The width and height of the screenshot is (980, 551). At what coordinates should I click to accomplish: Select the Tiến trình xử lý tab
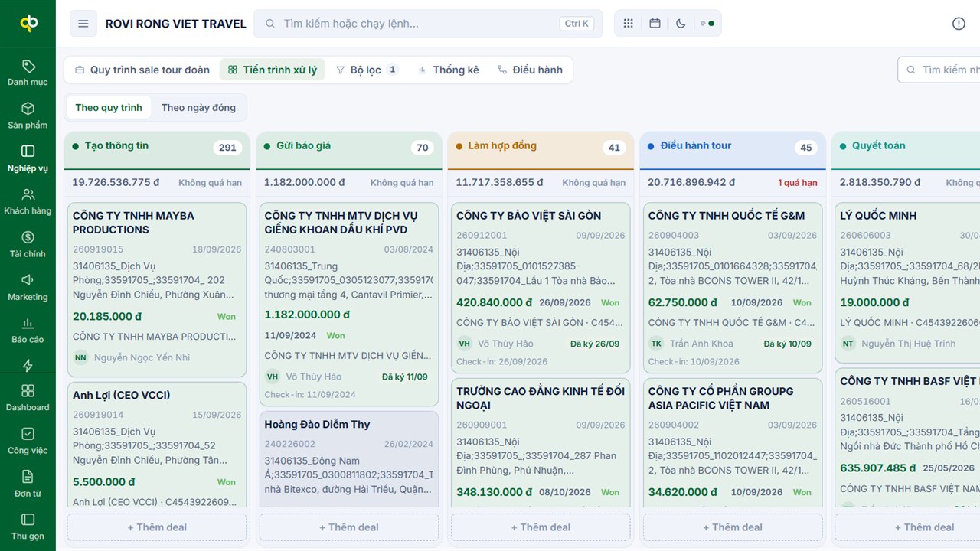(x=273, y=70)
